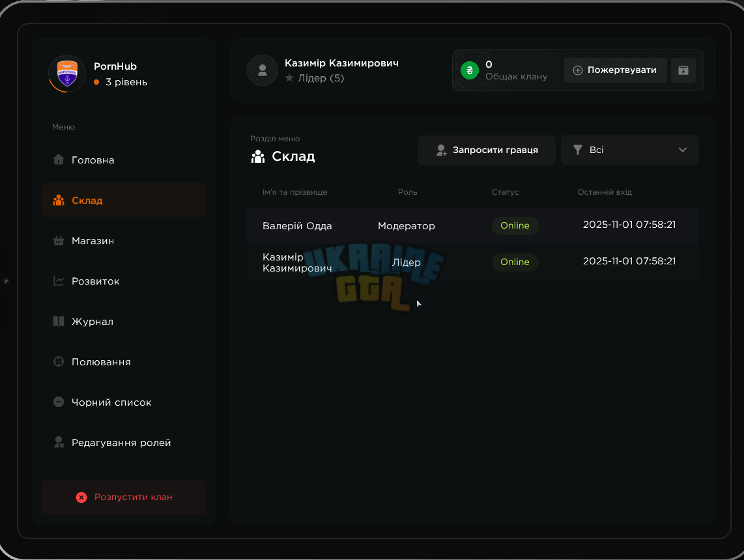Click the Модератор role cell
The image size is (744, 560).
pyautogui.click(x=406, y=226)
